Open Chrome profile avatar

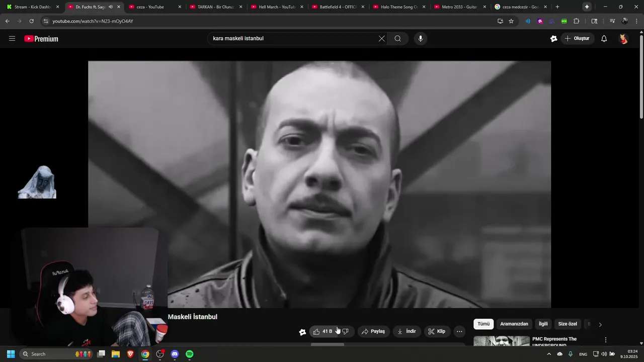click(x=624, y=21)
